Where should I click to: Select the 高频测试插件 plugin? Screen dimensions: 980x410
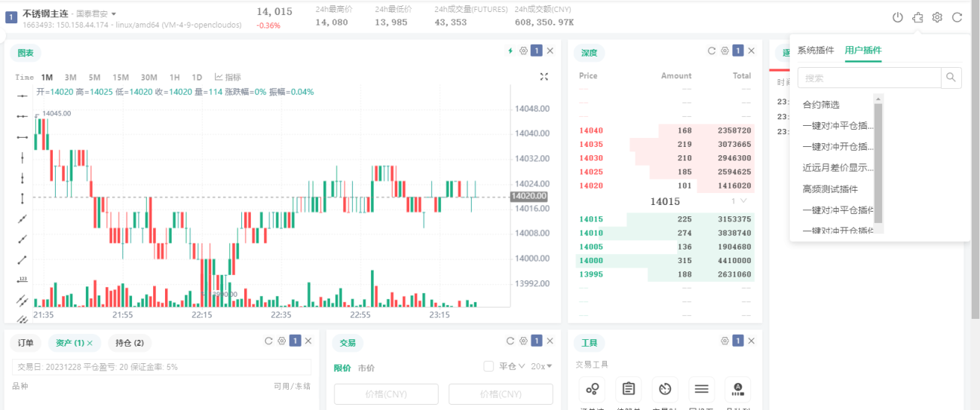point(830,189)
